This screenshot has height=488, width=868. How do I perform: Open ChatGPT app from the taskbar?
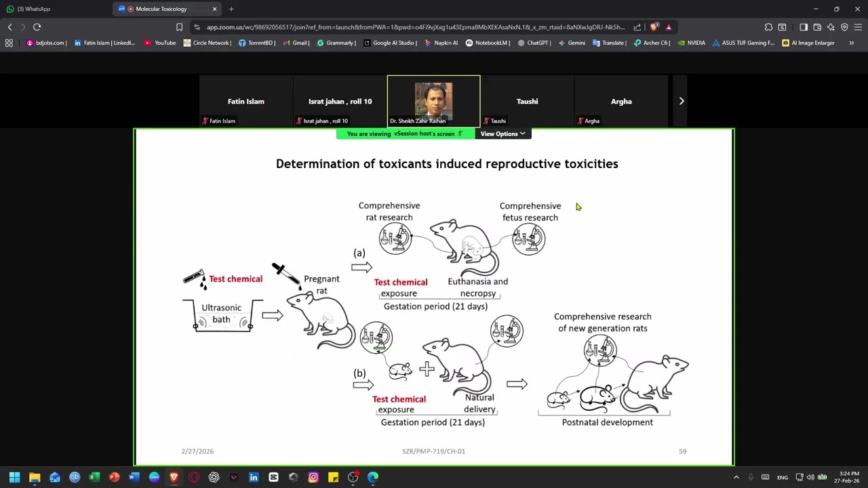pos(214,477)
